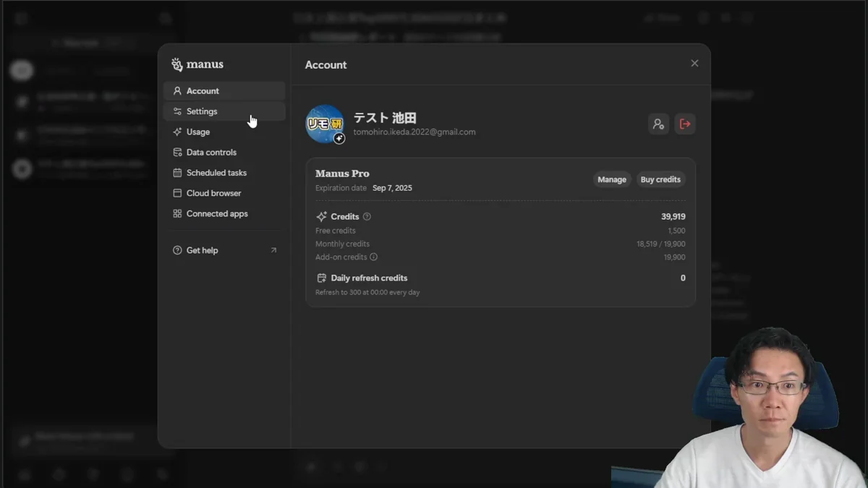Click the user name テスト 池田
The height and width of the screenshot is (488, 868).
[x=385, y=118]
